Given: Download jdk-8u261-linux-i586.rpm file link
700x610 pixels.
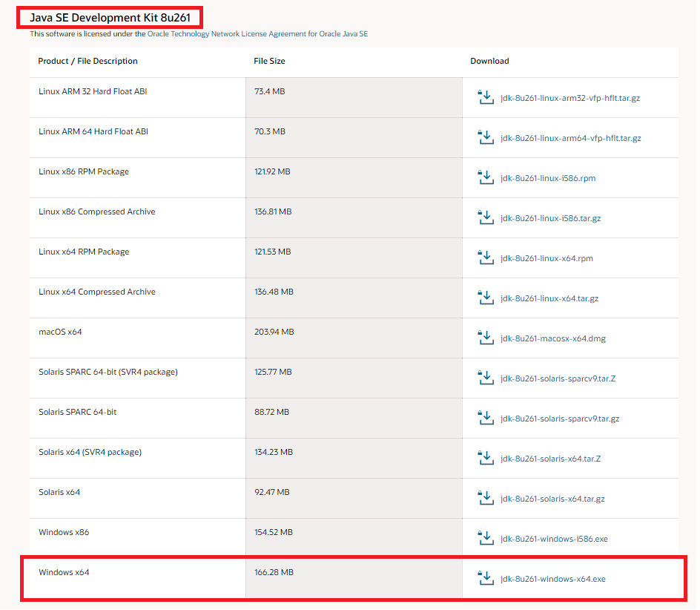Looking at the screenshot, I should pos(548,178).
